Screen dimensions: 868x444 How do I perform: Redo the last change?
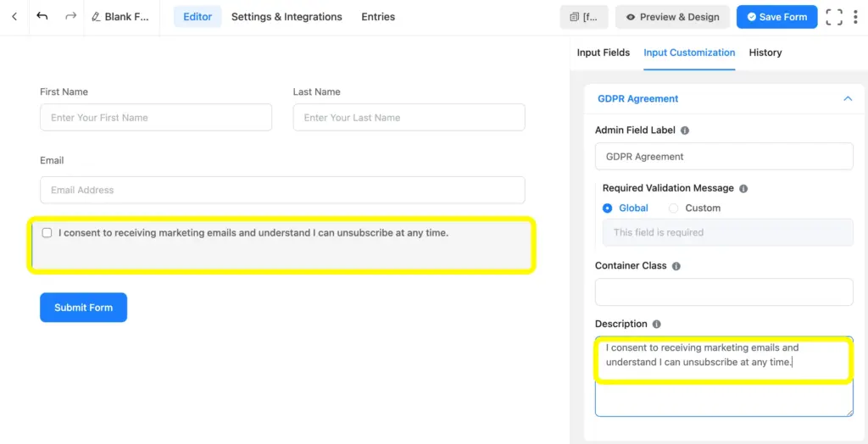[x=70, y=16]
